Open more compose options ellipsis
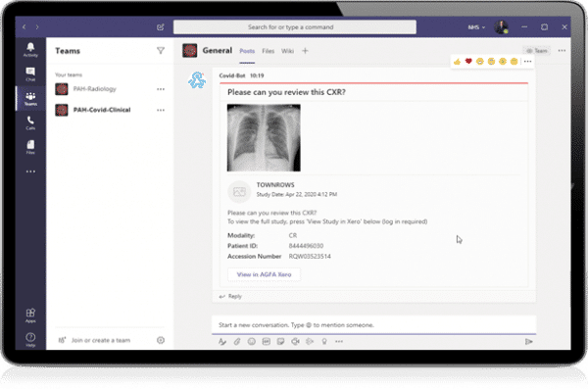 (x=339, y=341)
